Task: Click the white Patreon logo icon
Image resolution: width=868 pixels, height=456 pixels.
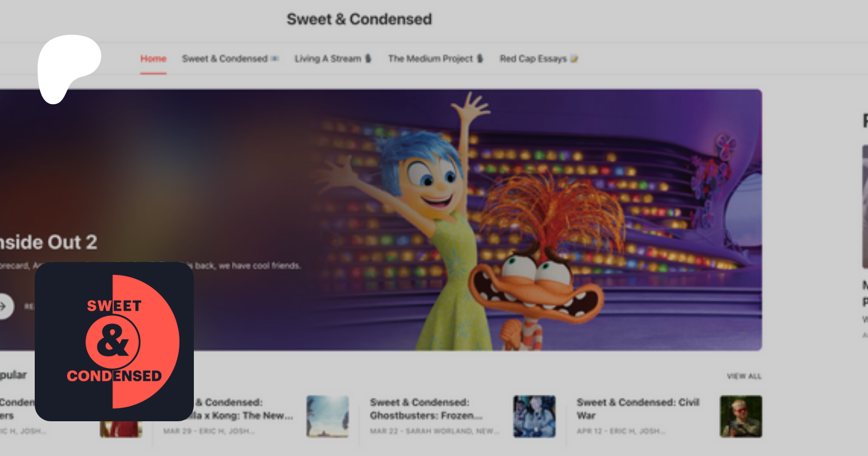Action: point(69,69)
